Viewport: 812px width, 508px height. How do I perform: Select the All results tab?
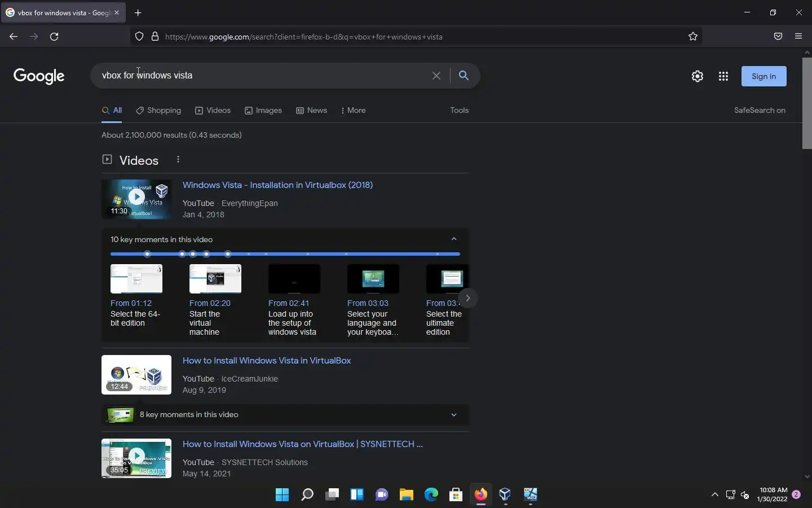(x=112, y=111)
